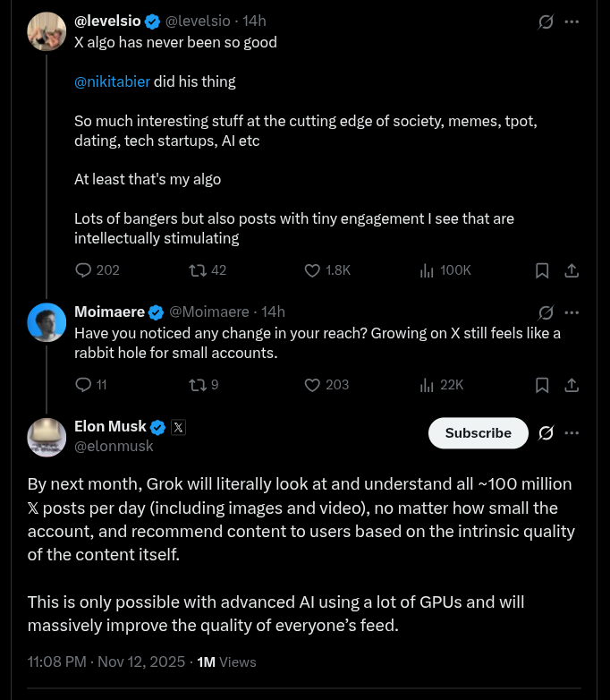Share levelsio's post via share icon
Image resolution: width=610 pixels, height=700 pixels.
tap(572, 269)
